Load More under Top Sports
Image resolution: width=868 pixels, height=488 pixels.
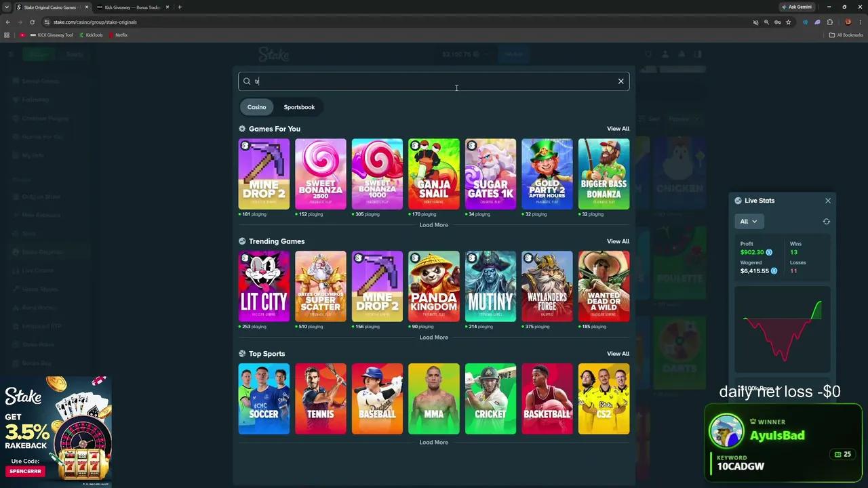[434, 443]
